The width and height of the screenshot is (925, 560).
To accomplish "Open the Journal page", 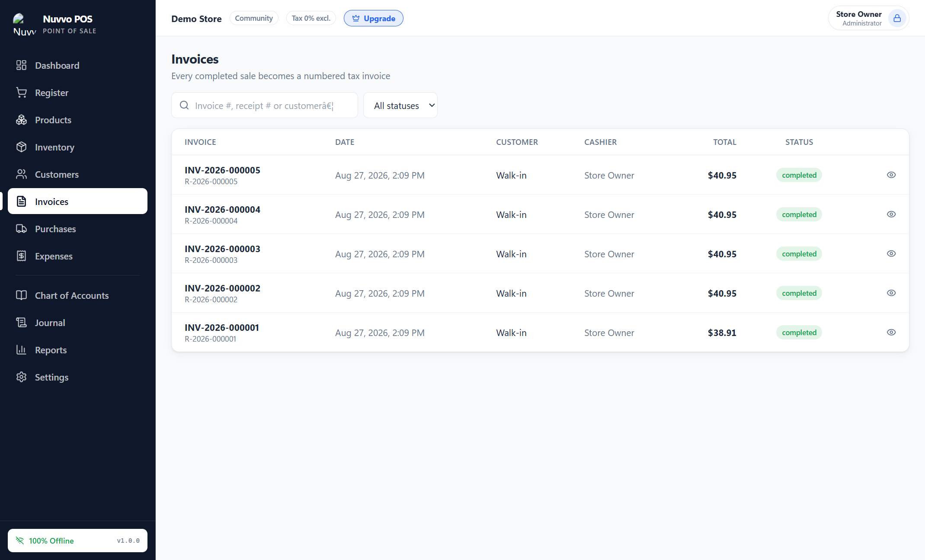I will (77, 323).
